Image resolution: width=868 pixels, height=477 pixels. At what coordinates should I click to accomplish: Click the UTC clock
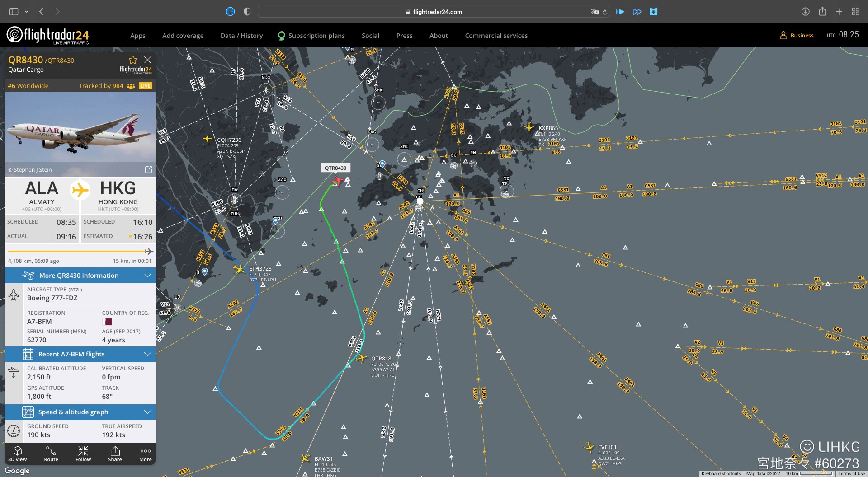(843, 35)
